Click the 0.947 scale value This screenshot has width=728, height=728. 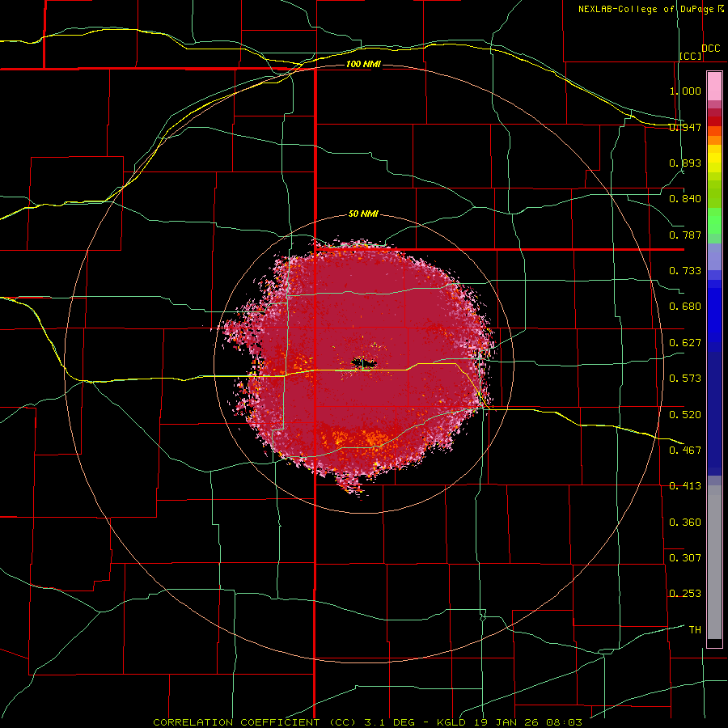(685, 127)
